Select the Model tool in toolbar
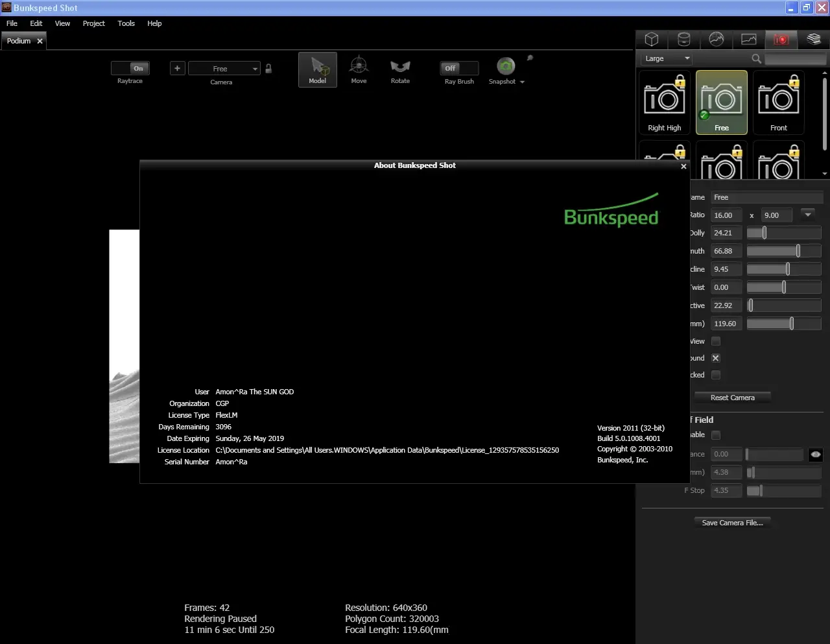 318,69
